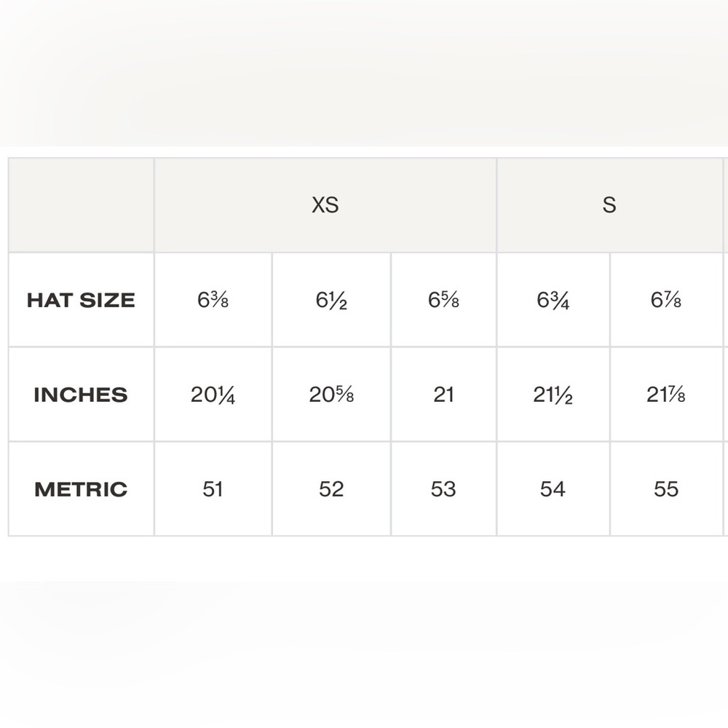Image resolution: width=728 pixels, height=728 pixels.
Task: Select the HAT SIZE row label
Action: tap(82, 300)
